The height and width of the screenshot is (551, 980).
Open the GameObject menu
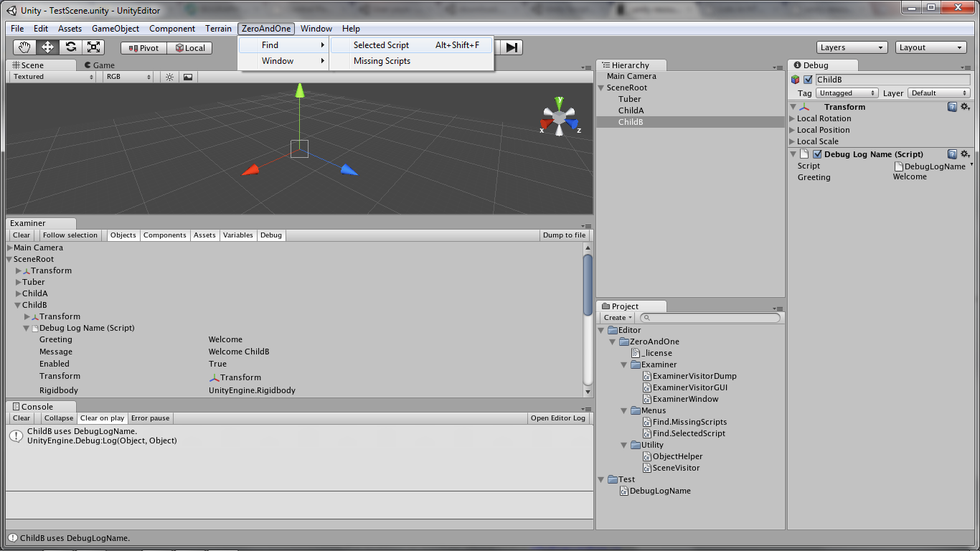coord(116,29)
